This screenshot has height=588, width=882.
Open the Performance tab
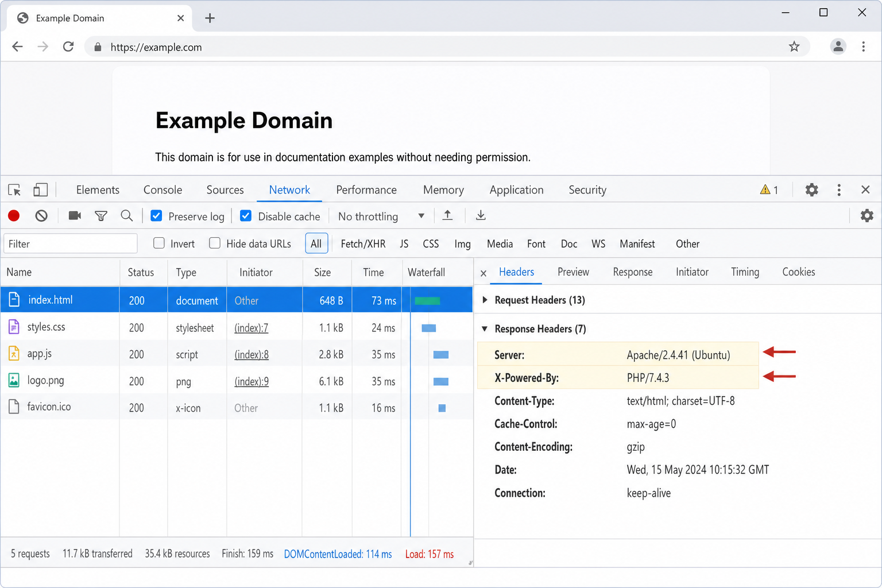click(366, 190)
